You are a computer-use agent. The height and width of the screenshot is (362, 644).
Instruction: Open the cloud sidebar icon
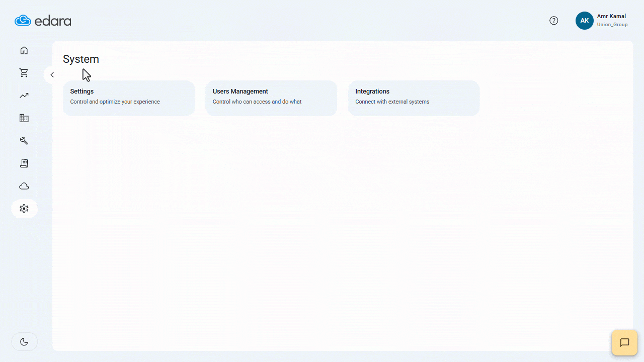point(24,186)
